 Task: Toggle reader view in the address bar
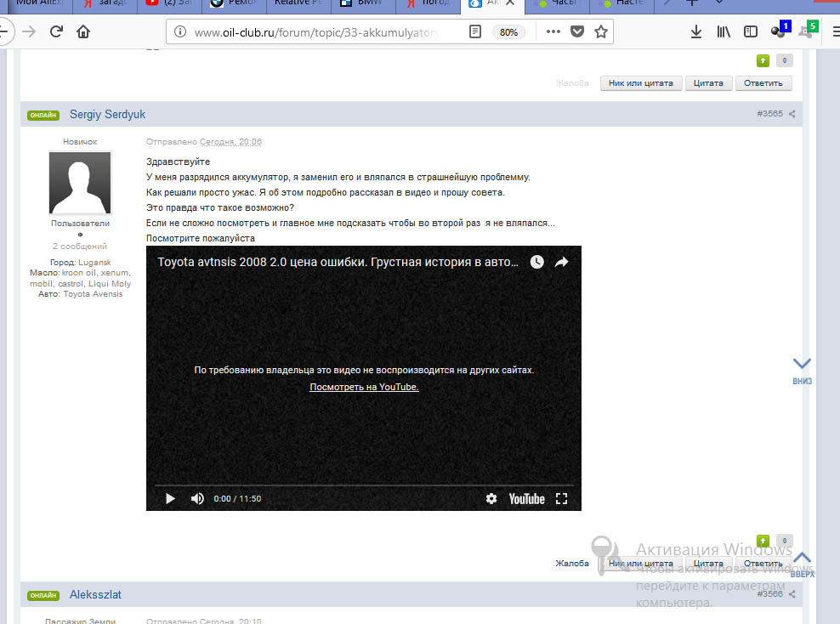474,32
